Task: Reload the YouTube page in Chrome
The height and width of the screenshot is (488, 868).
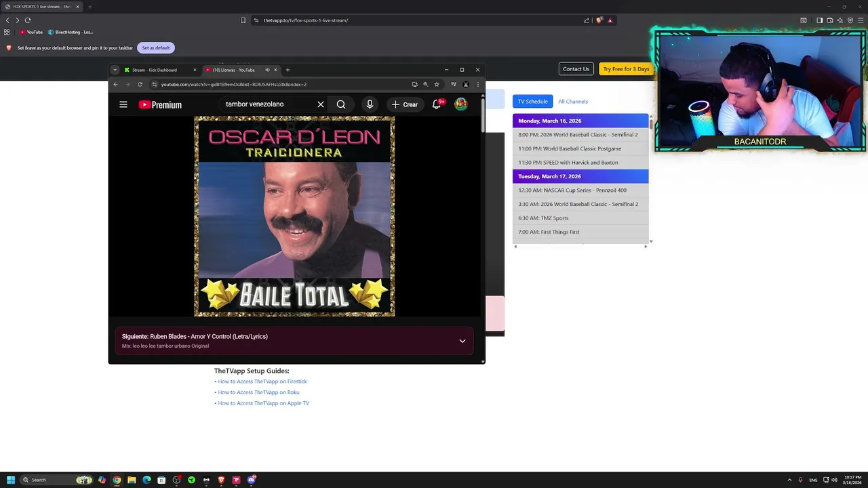Action: [x=140, y=84]
